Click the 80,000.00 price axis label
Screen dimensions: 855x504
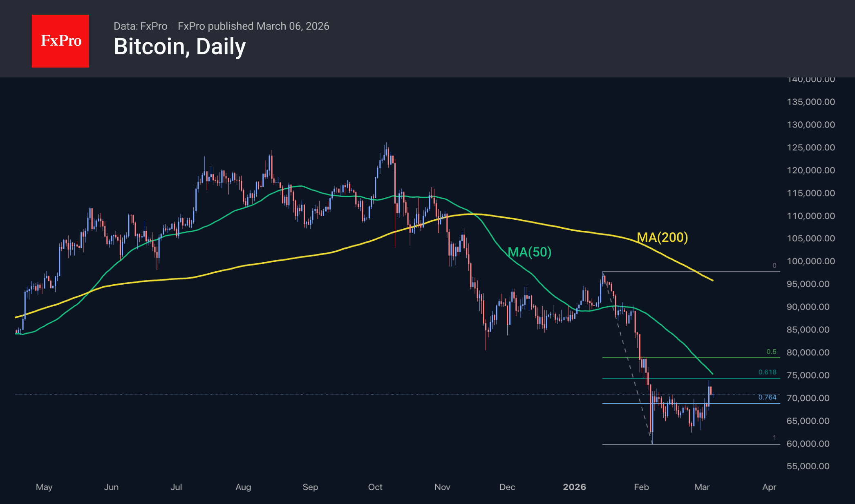[x=808, y=352]
